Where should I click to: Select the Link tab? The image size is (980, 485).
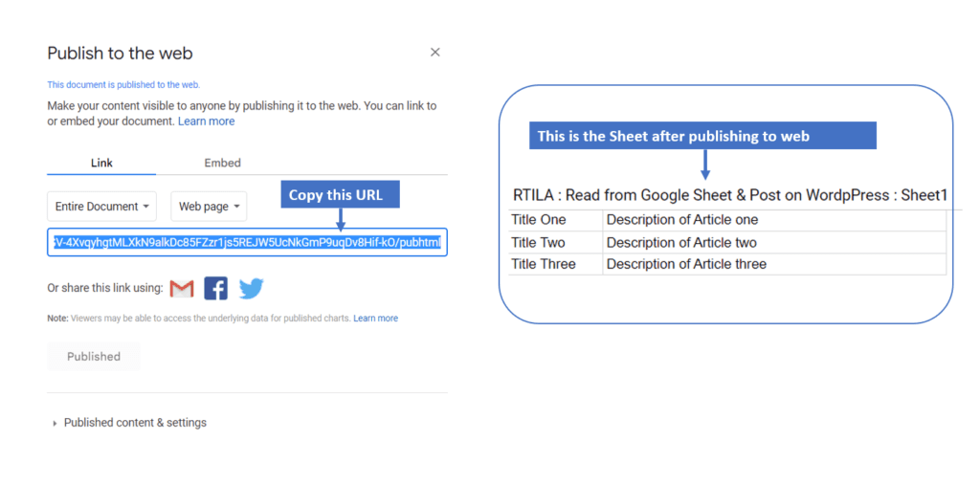click(101, 163)
